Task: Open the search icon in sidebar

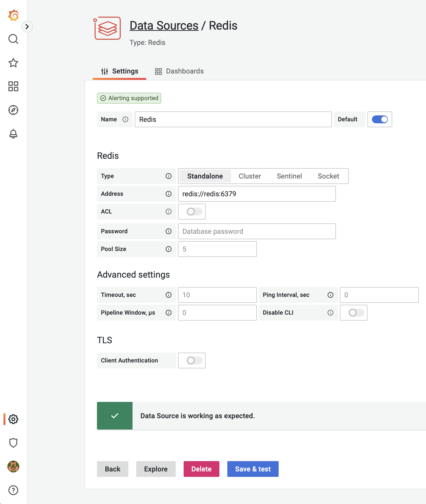Action: tap(13, 39)
